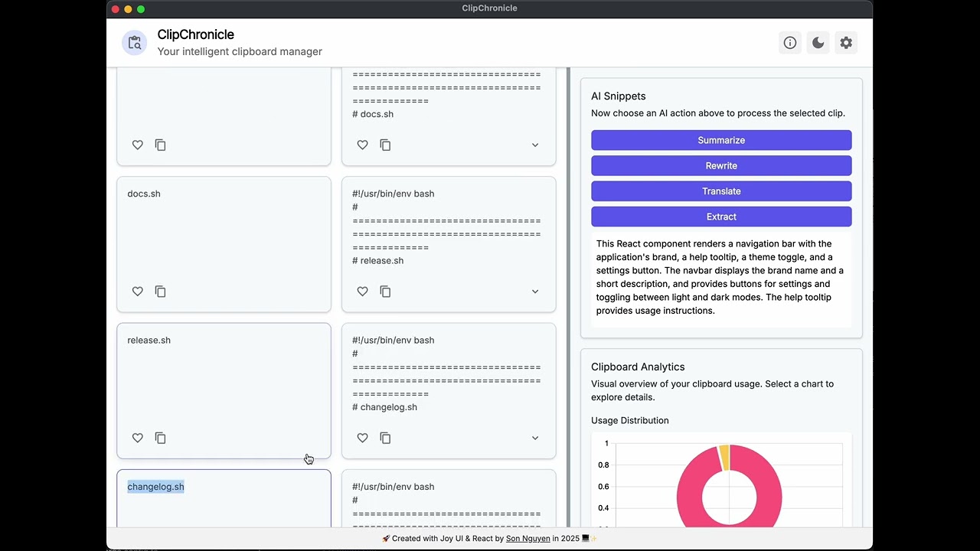Copy the script clip ending '# release.sh'

pos(386,292)
